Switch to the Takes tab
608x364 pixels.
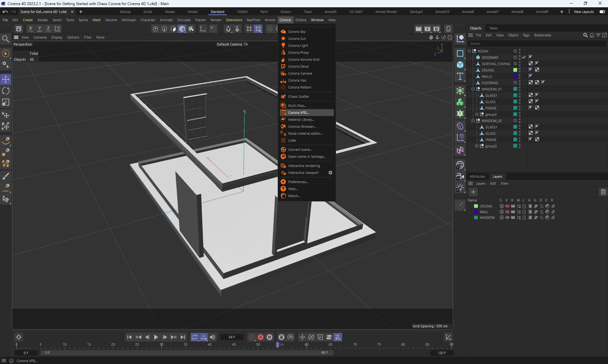pyautogui.click(x=493, y=28)
